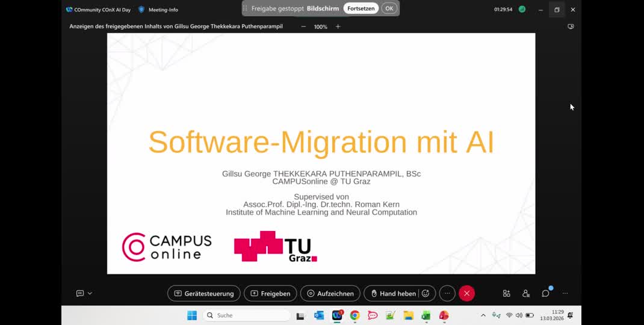This screenshot has height=325, width=644.
Task: Start recording with the Aufzeichnen button
Action: pos(330,293)
